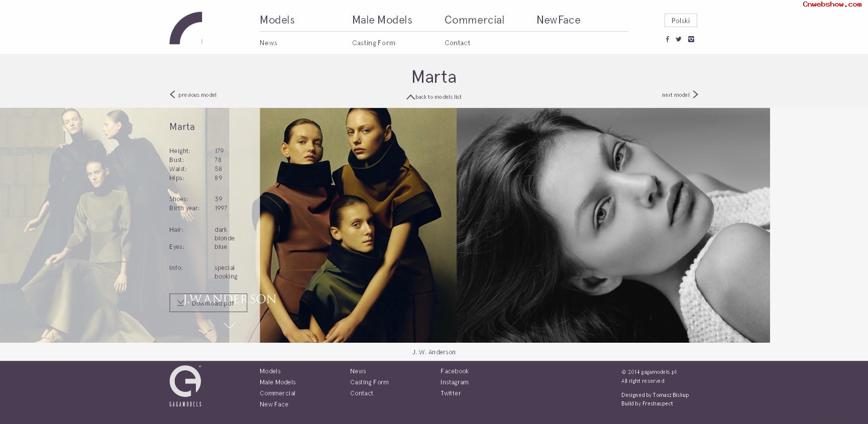Click the next model right arrow

696,94
